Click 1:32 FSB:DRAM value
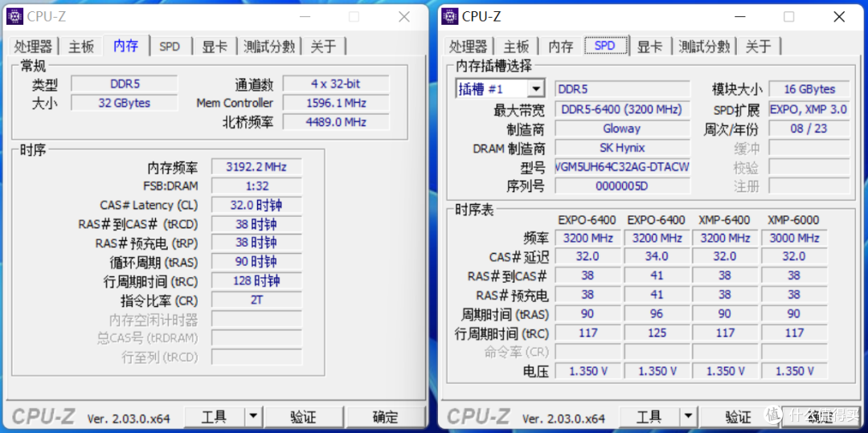The height and width of the screenshot is (433, 868). 257,186
